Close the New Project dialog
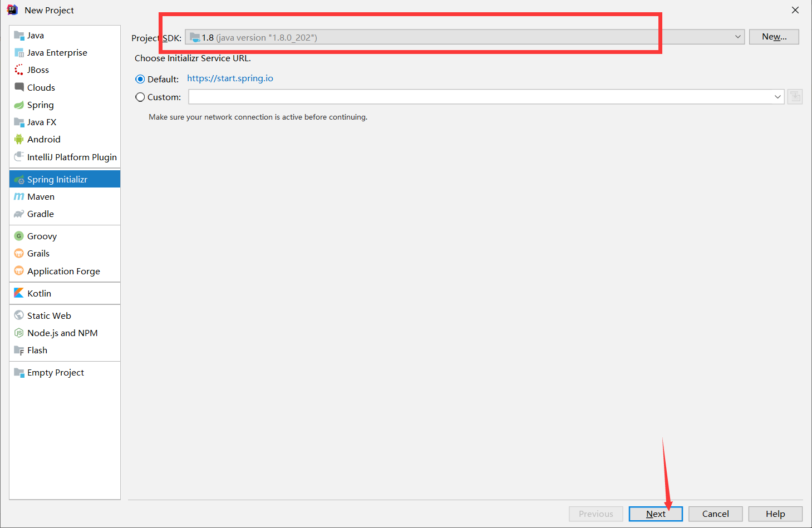This screenshot has width=812, height=528. [795, 10]
